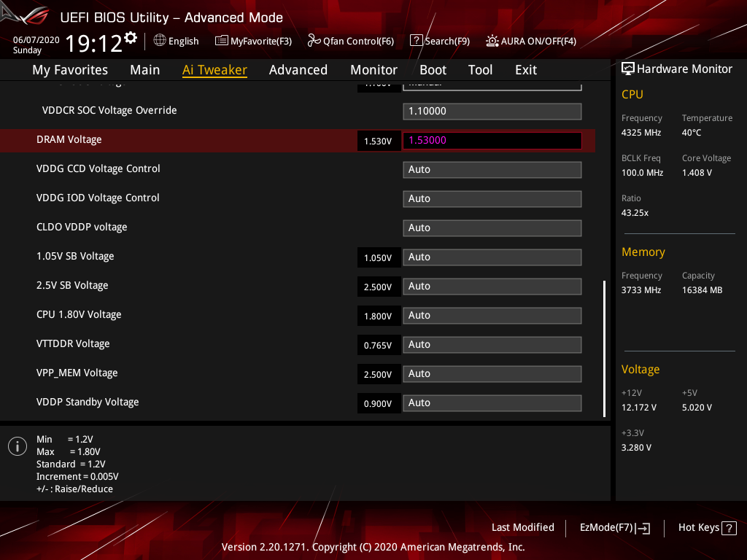This screenshot has height=560, width=747.
Task: Click CPU frequency 4325 MHz value
Action: [x=640, y=133]
